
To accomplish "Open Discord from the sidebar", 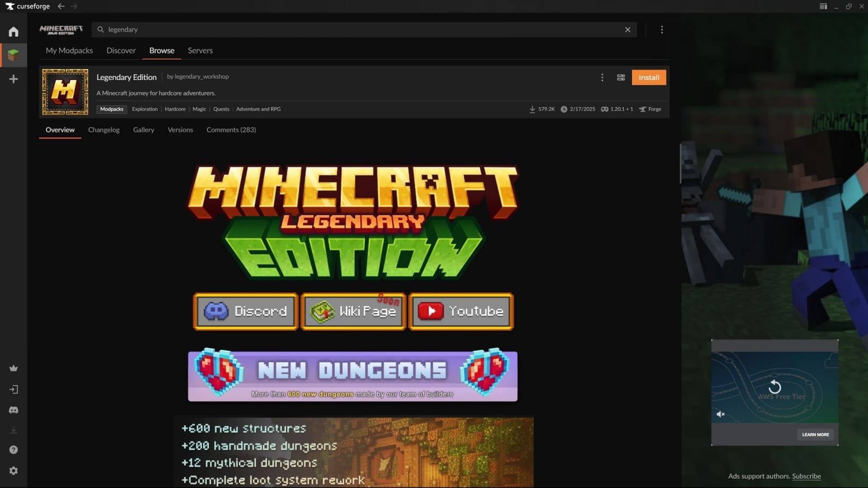I will (x=13, y=409).
